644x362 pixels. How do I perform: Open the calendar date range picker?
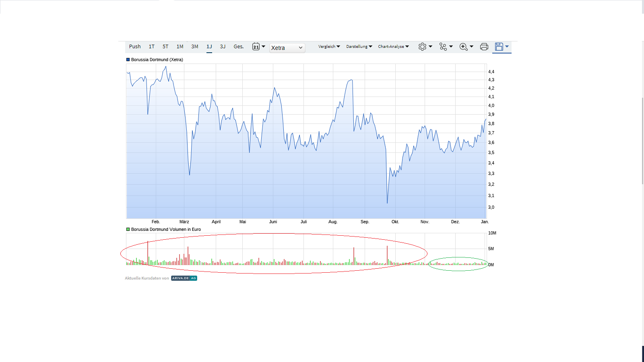[x=258, y=47]
